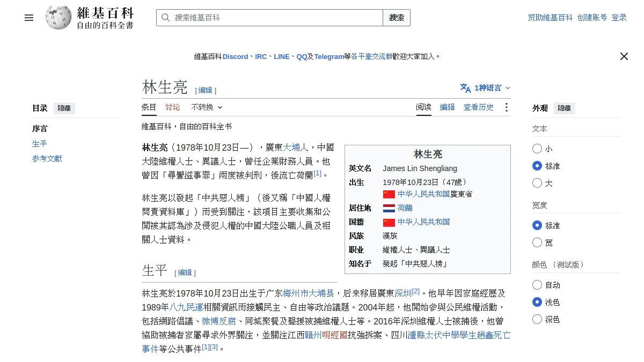Open the LINE link in banner
Screen dimensions: 644x362
282,56
